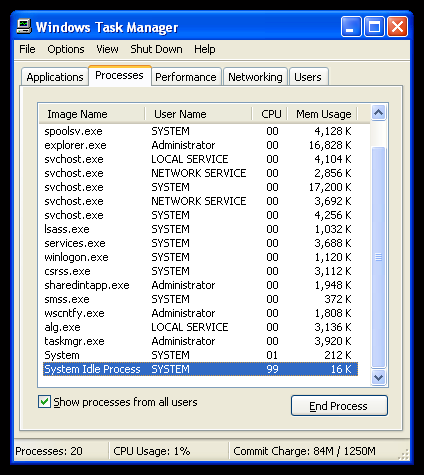Click the Task Manager title bar icon
Image resolution: width=424 pixels, height=475 pixels.
(24, 27)
